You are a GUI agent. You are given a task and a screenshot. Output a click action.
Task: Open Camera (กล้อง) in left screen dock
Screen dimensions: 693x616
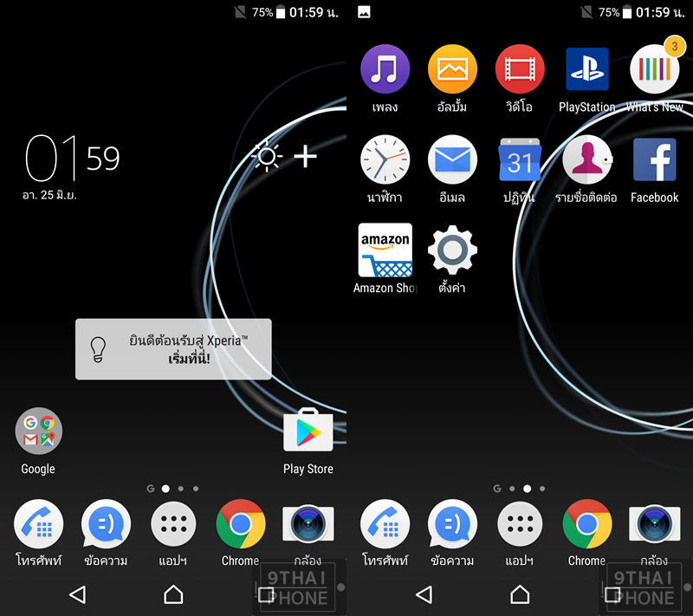[x=308, y=524]
